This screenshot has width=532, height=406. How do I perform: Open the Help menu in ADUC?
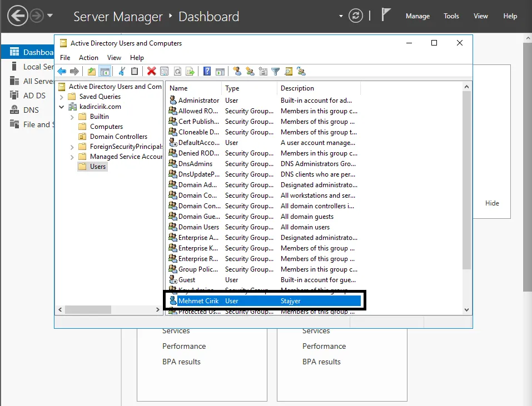click(137, 58)
